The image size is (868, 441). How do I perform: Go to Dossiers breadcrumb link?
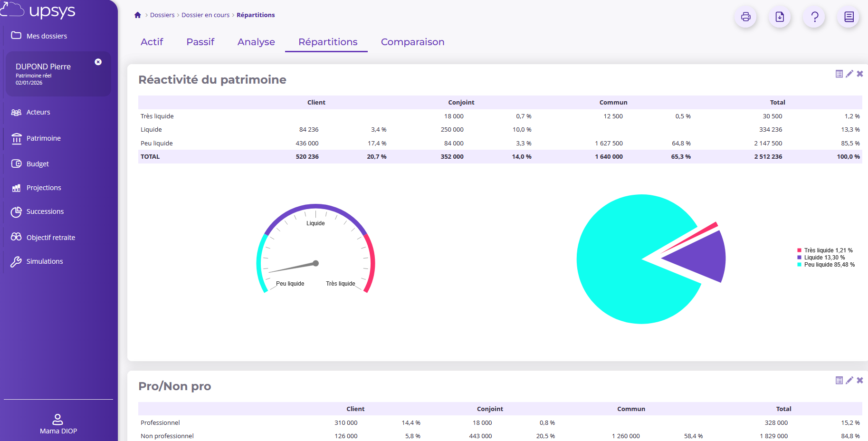pyautogui.click(x=162, y=15)
